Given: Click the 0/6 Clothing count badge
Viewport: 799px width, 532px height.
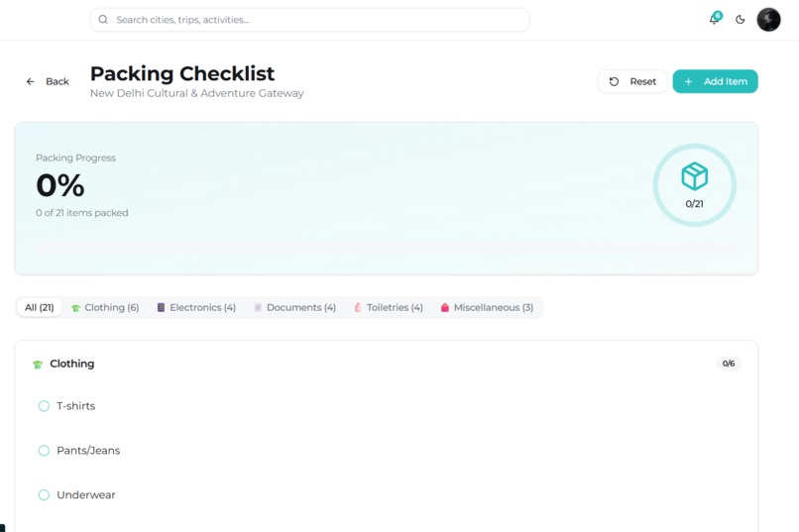Looking at the screenshot, I should coord(729,364).
